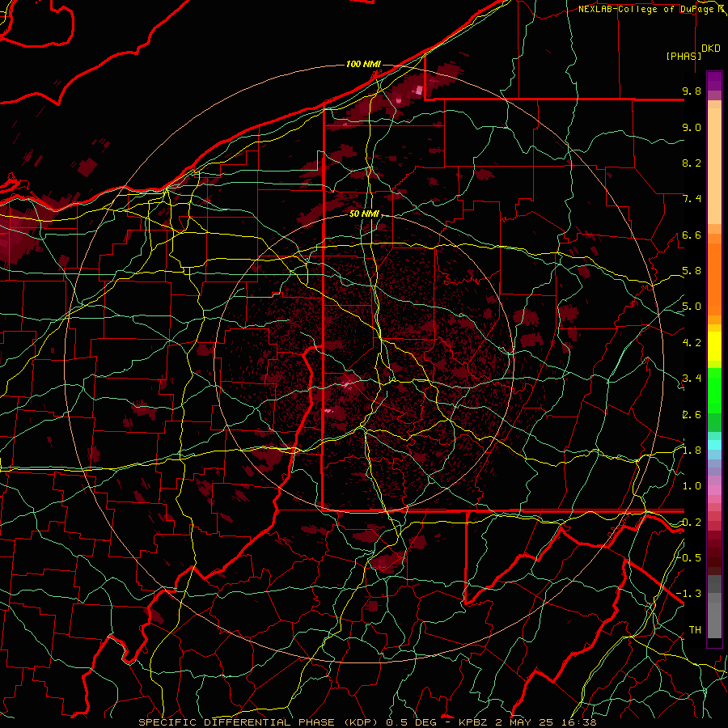This screenshot has width=728, height=728.
Task: Pick the purple top segment of the color bar
Action: click(x=714, y=81)
